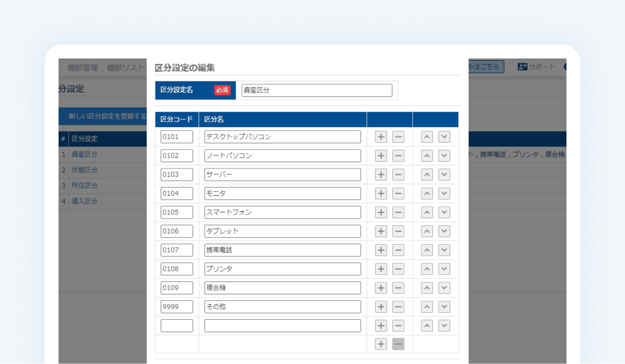
Task: Remove the プリンタ row
Action: pos(398,269)
